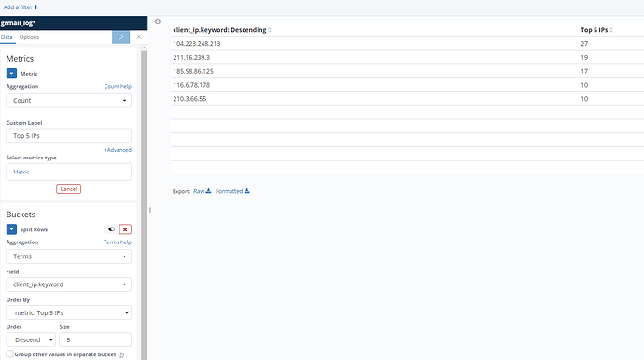
Task: Open the Descend order dropdown
Action: pyautogui.click(x=31, y=339)
